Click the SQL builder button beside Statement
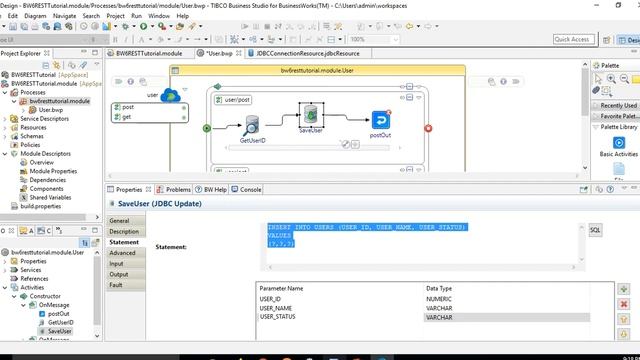The height and width of the screenshot is (360, 640). coord(595,230)
